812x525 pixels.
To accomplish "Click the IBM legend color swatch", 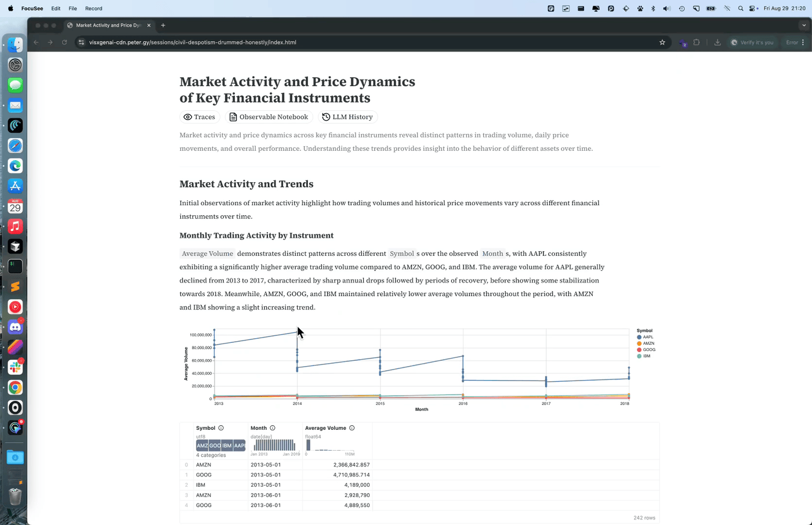I will [x=639, y=356].
